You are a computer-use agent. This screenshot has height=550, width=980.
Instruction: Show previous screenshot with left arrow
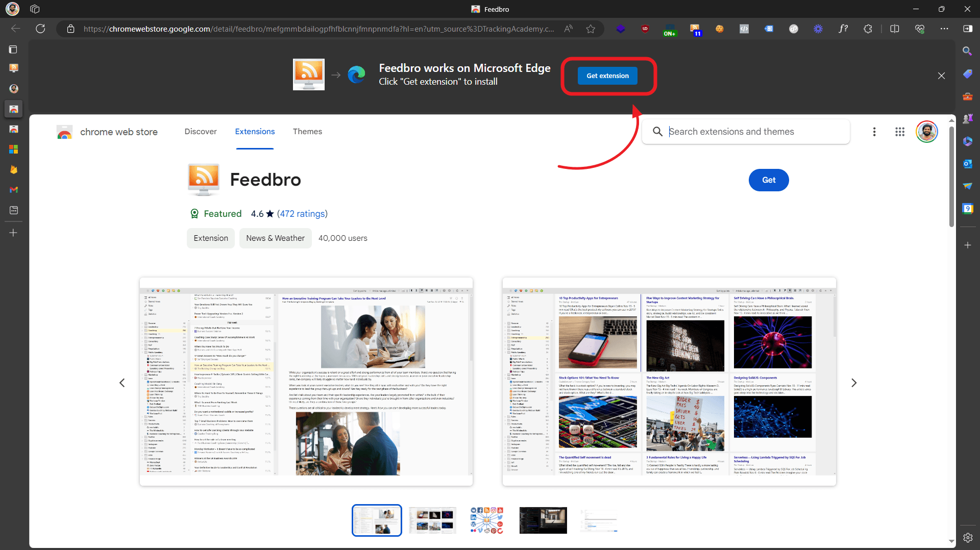[122, 383]
